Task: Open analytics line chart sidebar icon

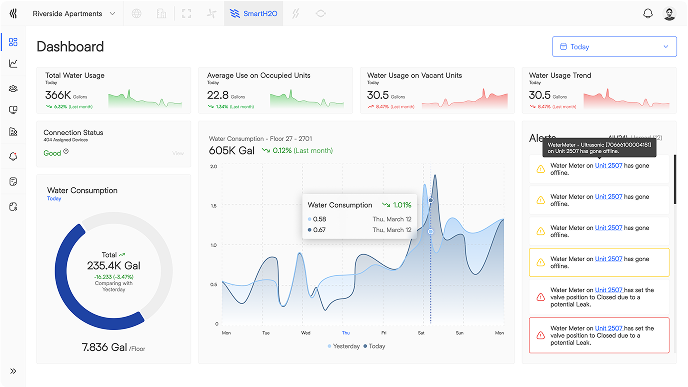Action: (13, 64)
